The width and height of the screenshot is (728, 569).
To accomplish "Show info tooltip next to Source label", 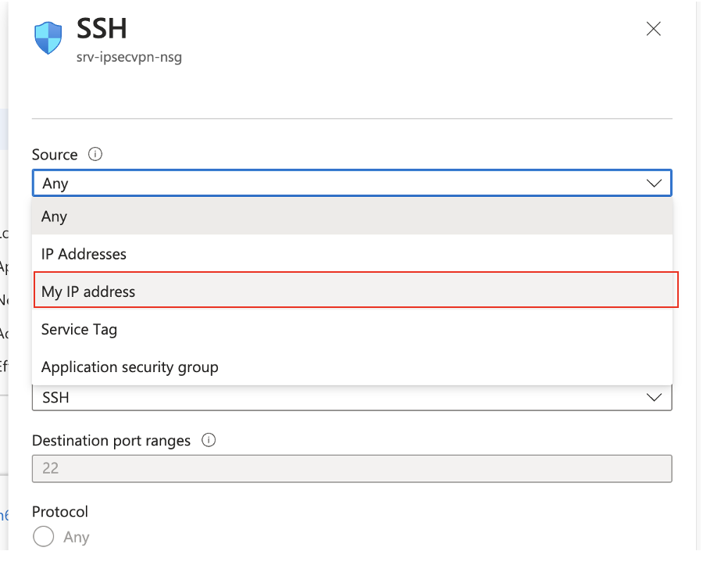I will click(95, 154).
